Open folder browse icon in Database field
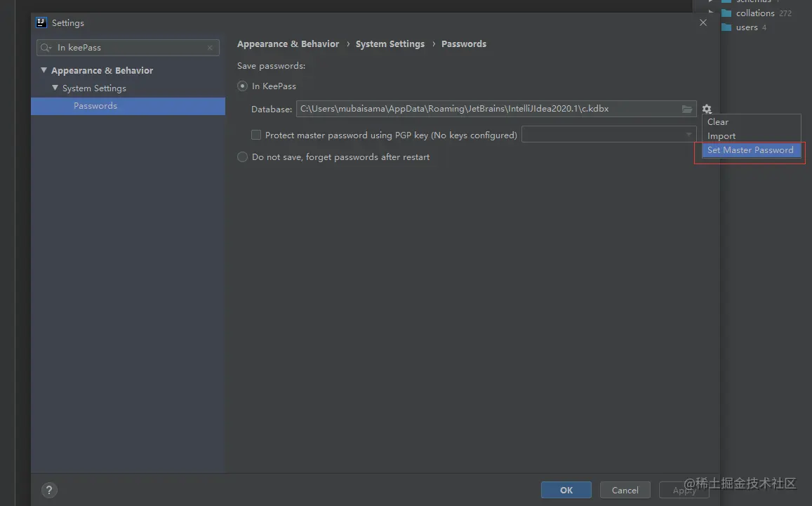 pos(686,109)
